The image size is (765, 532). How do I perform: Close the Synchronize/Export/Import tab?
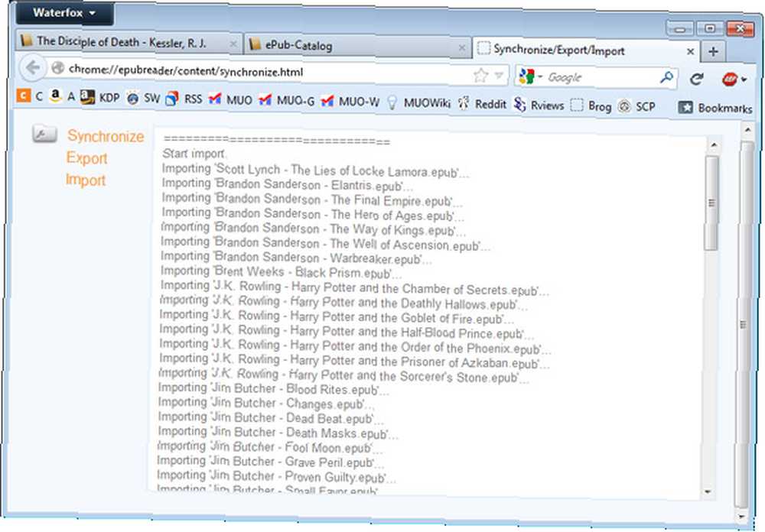coord(690,50)
